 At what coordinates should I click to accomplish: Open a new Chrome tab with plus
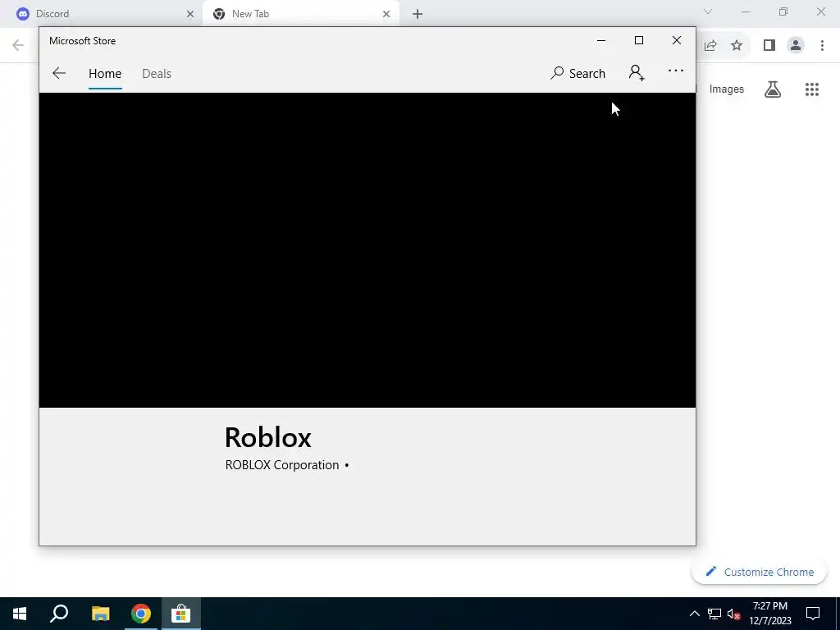418,14
